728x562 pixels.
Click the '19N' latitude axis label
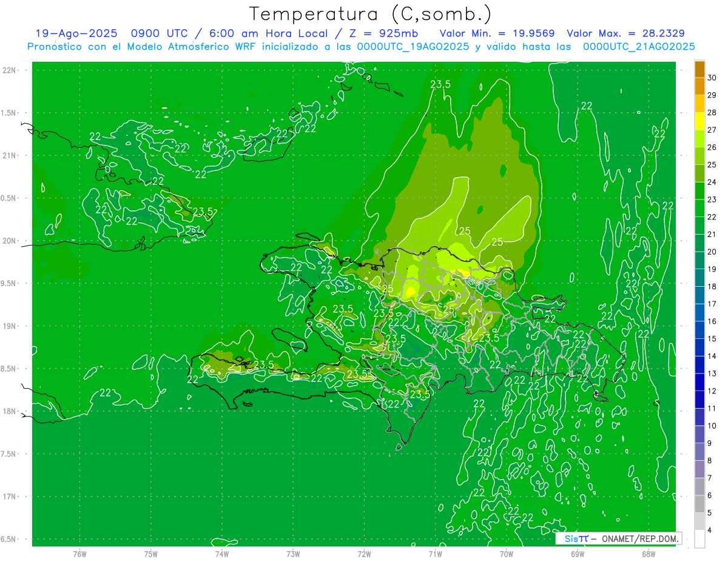(x=10, y=326)
